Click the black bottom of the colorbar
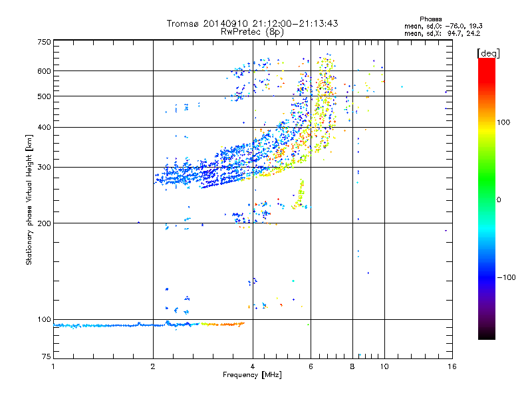Screen dimensions: 532x399 tap(487, 334)
